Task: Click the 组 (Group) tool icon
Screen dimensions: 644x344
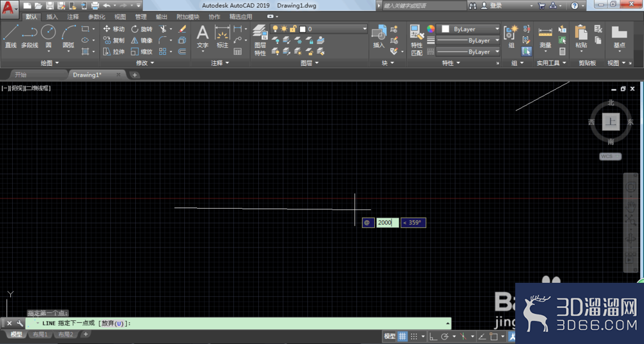Action: click(511, 37)
